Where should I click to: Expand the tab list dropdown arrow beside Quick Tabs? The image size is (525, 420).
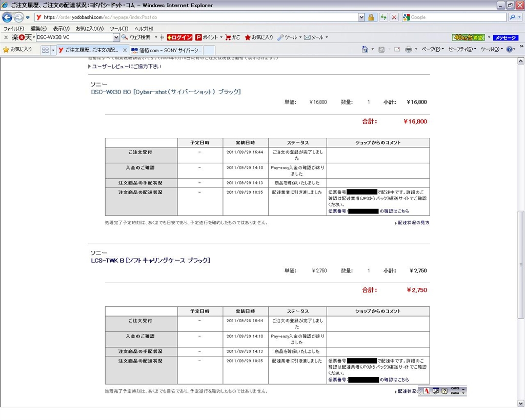[x=53, y=50]
